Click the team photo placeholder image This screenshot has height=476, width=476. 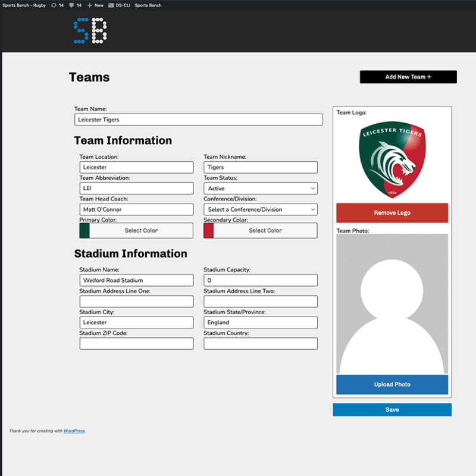pyautogui.click(x=392, y=303)
